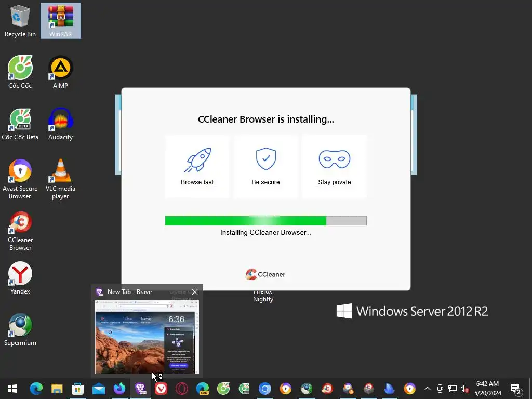Click the red CCleaner Browser taskbar icon

[327, 389]
